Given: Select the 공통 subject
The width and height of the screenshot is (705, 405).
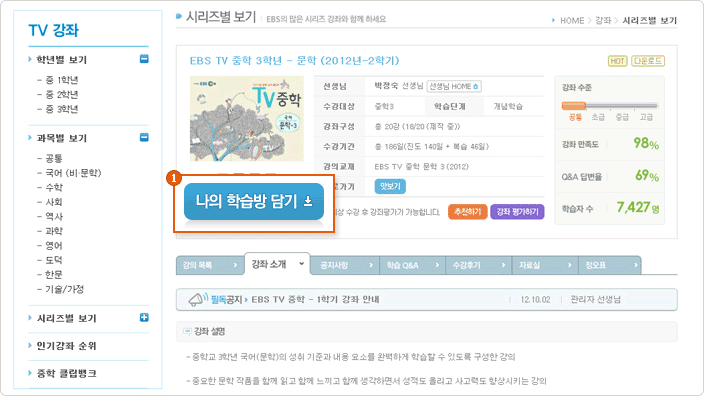Looking at the screenshot, I should tap(54, 158).
